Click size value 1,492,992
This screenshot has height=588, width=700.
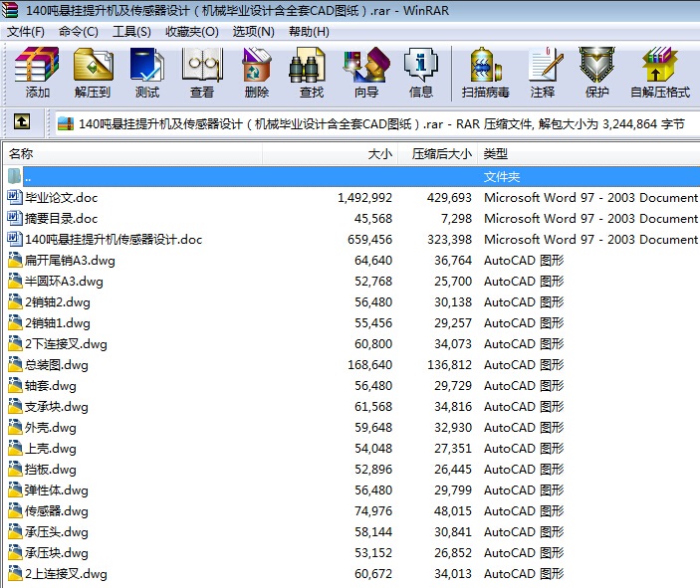click(x=364, y=198)
